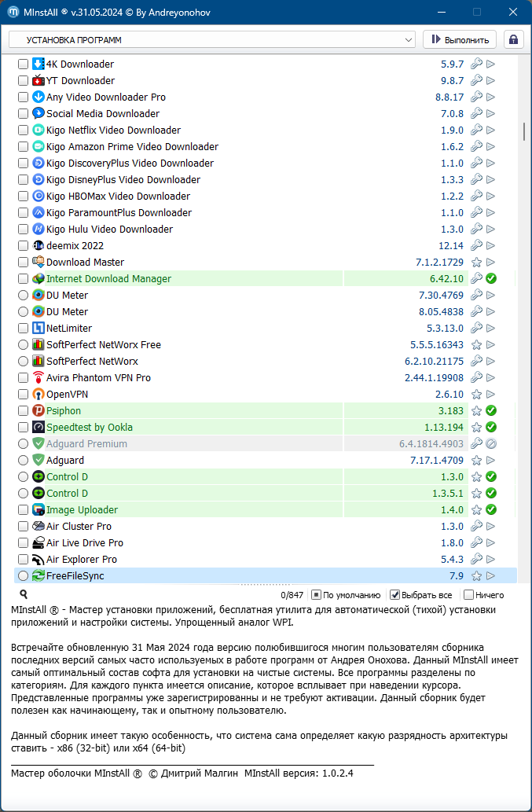Viewport: 532px width, 812px height.
Task: Click the Выбрать все option
Action: tap(421, 595)
